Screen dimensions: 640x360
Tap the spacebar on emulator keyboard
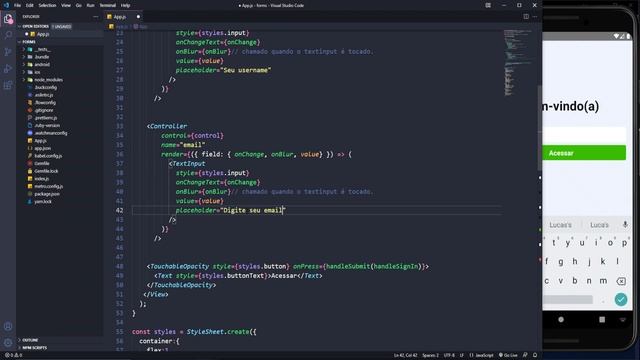(x=568, y=300)
